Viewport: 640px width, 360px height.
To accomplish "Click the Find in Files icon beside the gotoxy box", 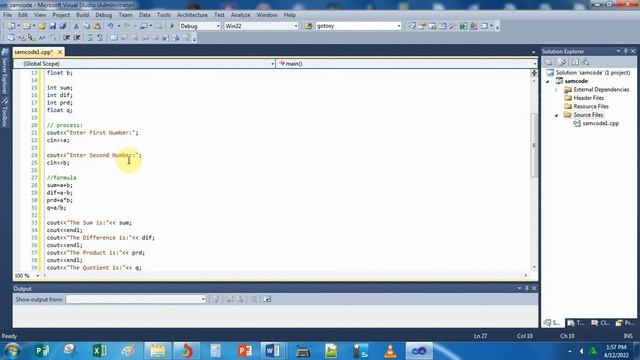I will pyautogui.click(x=309, y=26).
